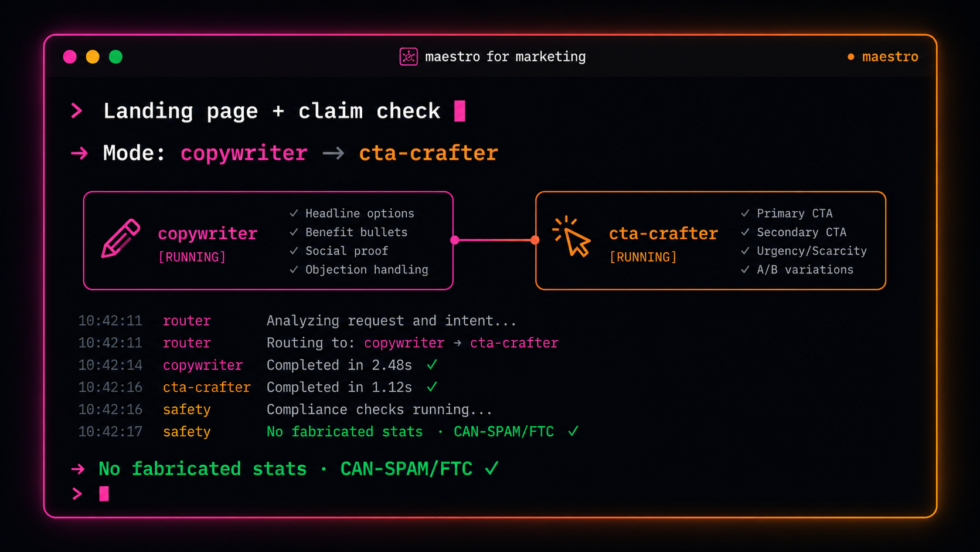
Task: Click the maestro logo icon in title bar
Action: (x=409, y=56)
